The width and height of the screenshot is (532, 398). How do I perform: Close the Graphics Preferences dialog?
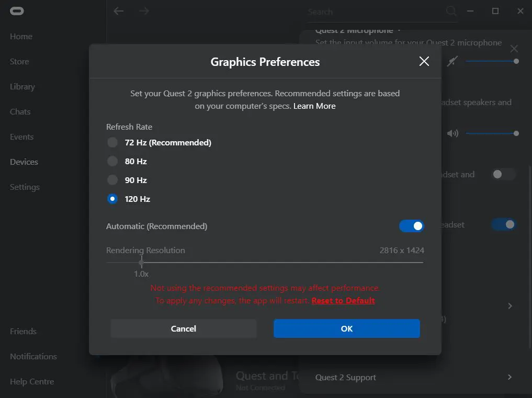click(424, 61)
